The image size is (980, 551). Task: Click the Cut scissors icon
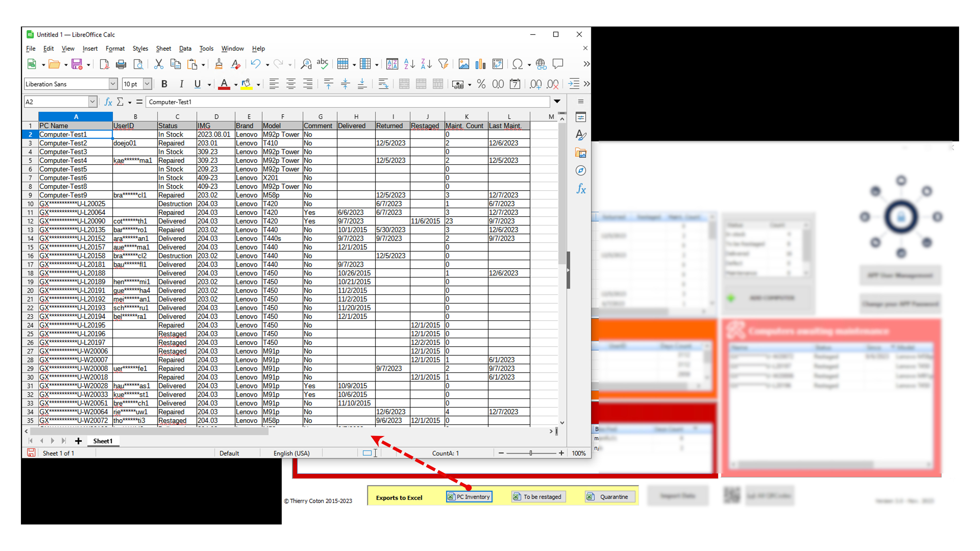[x=158, y=64]
